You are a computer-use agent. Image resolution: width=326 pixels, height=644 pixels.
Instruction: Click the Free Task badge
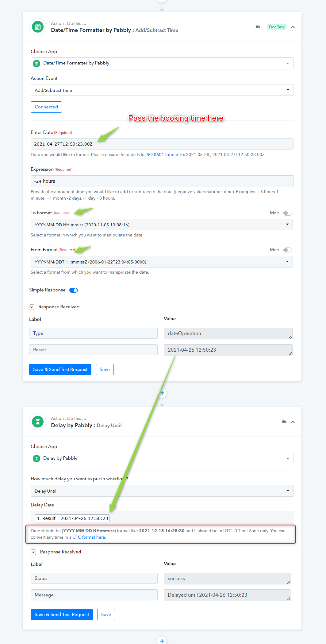[277, 27]
